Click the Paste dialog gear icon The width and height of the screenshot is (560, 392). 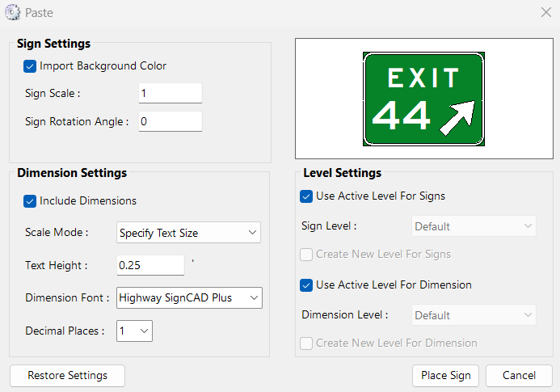12,13
